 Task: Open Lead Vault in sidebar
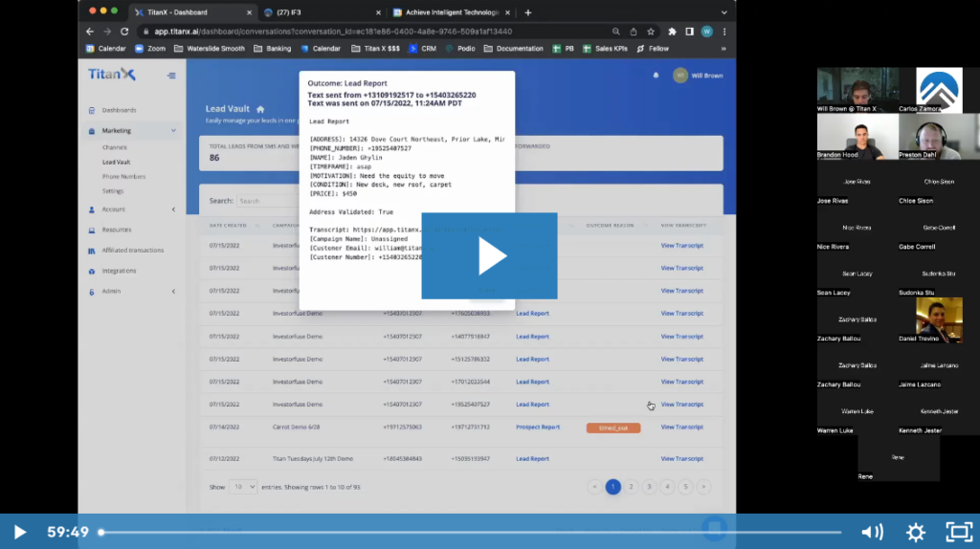point(116,162)
